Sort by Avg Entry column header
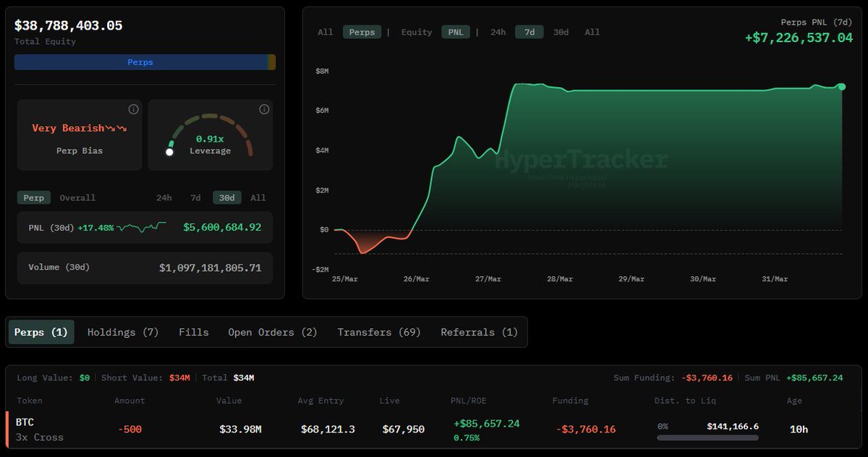This screenshot has height=457, width=868. click(x=320, y=401)
